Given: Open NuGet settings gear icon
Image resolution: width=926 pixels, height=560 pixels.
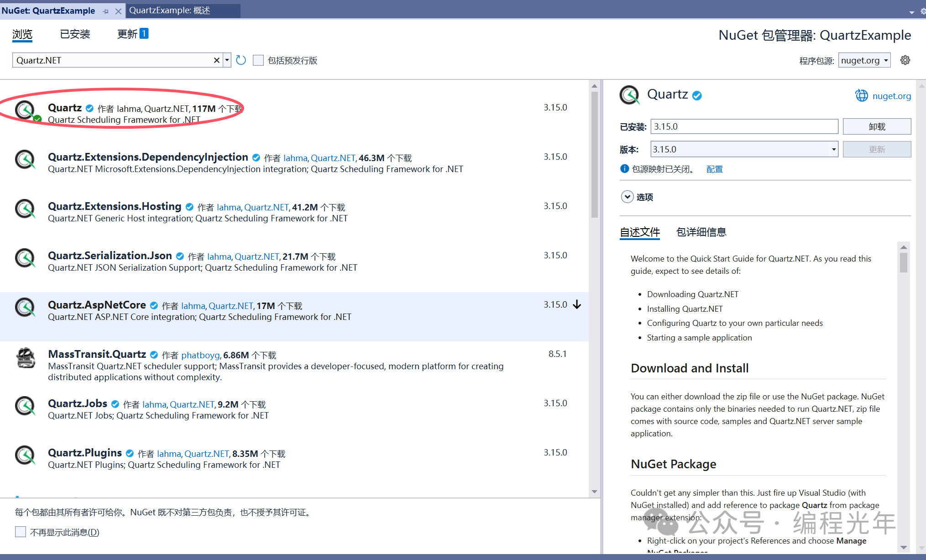Looking at the screenshot, I should point(905,60).
